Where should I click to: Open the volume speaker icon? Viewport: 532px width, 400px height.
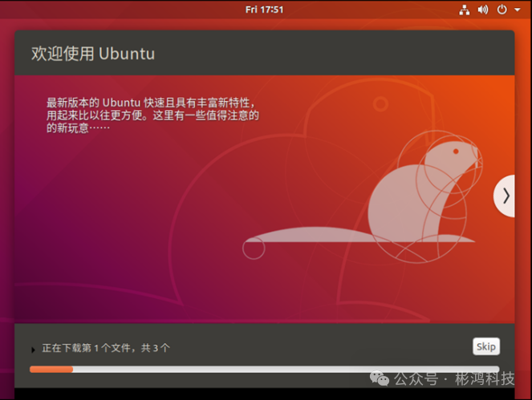tap(483, 10)
